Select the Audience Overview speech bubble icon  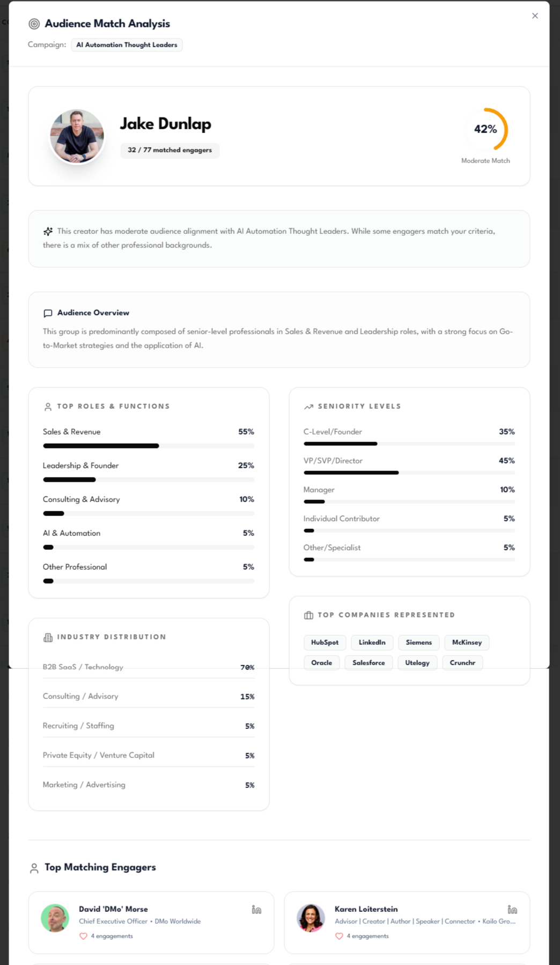coord(48,313)
